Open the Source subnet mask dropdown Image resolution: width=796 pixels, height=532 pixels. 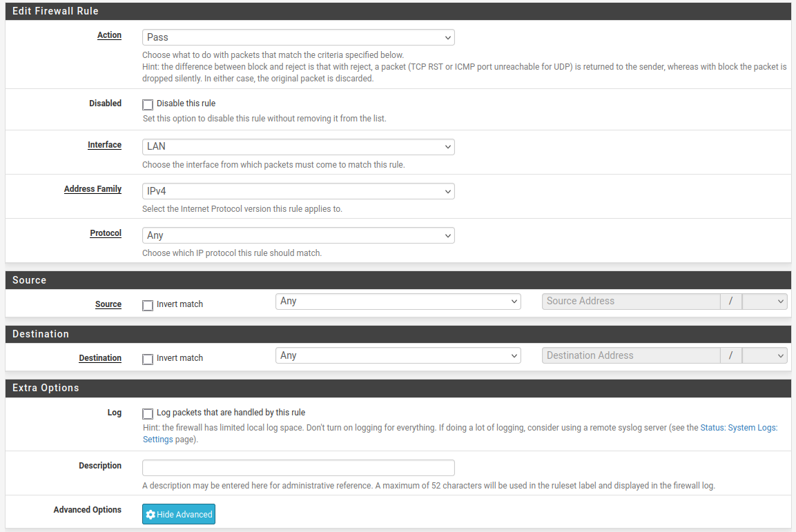coord(764,302)
